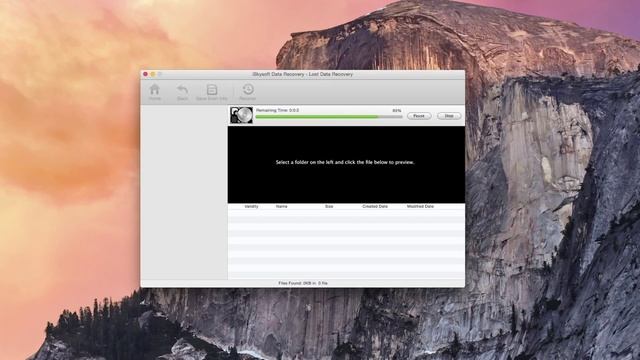Go to Home in the toolbar

tap(155, 92)
